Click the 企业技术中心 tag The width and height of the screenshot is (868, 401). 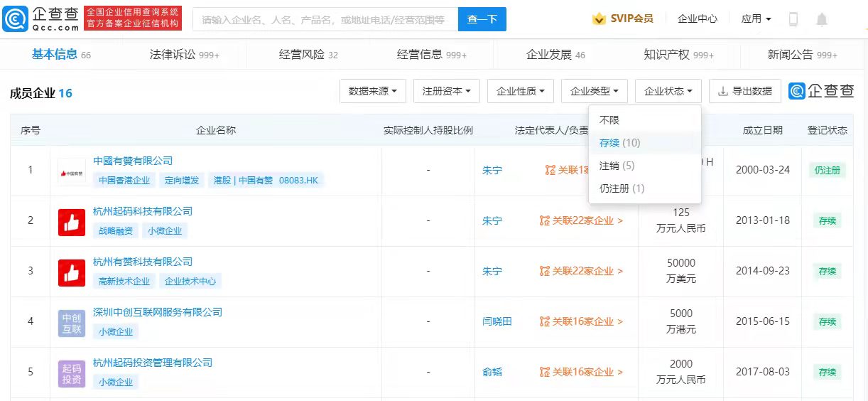190,281
